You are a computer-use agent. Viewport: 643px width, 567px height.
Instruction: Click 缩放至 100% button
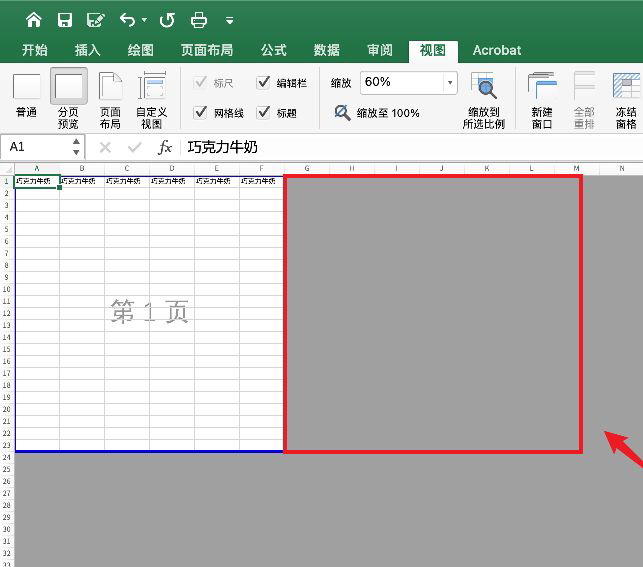point(377,113)
